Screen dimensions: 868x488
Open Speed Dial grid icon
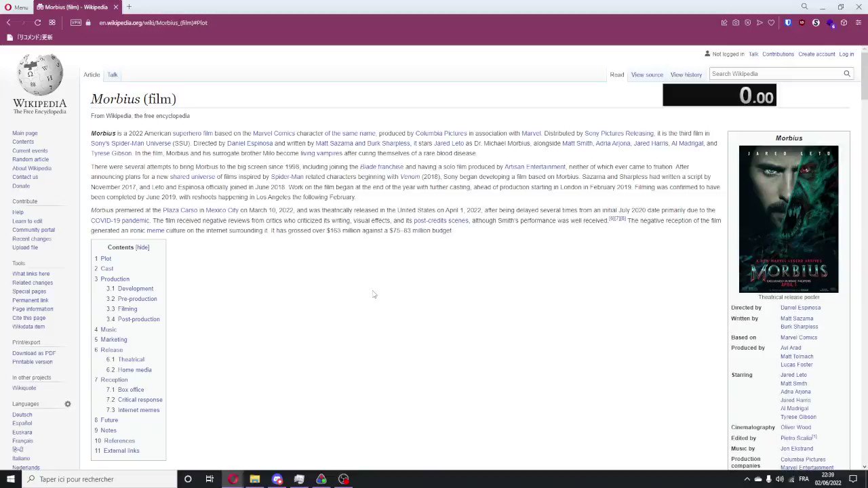52,22
